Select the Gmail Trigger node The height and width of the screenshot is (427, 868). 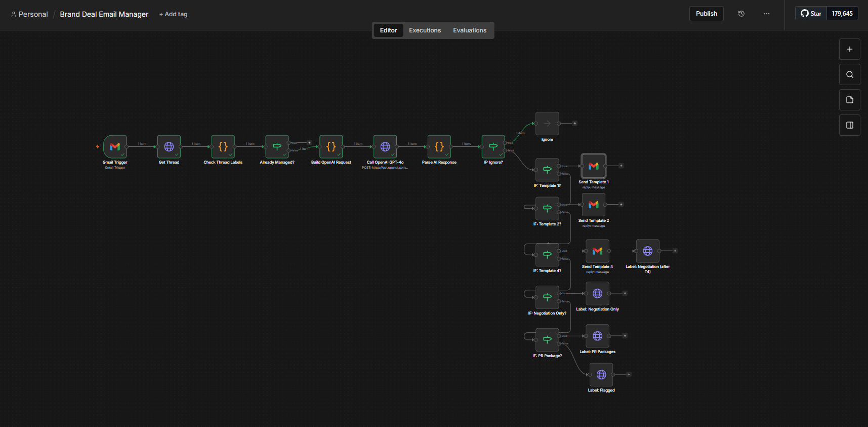click(115, 147)
